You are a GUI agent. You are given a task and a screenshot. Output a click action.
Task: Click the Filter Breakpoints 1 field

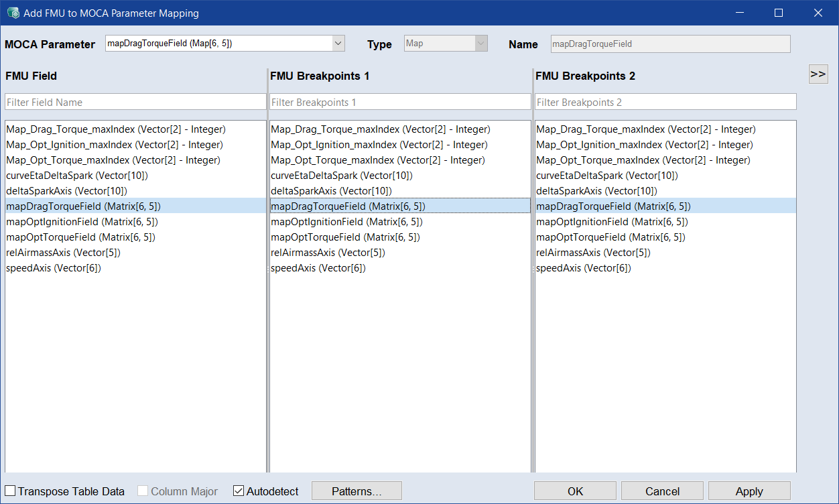400,102
